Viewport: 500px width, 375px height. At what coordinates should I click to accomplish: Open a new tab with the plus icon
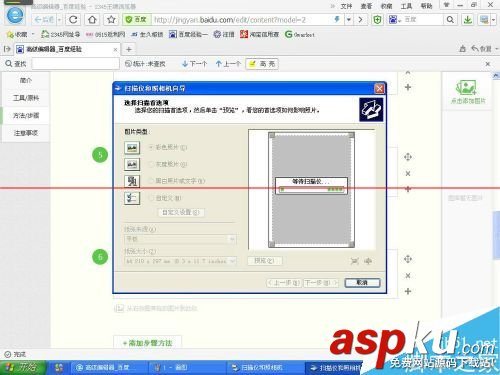point(129,49)
